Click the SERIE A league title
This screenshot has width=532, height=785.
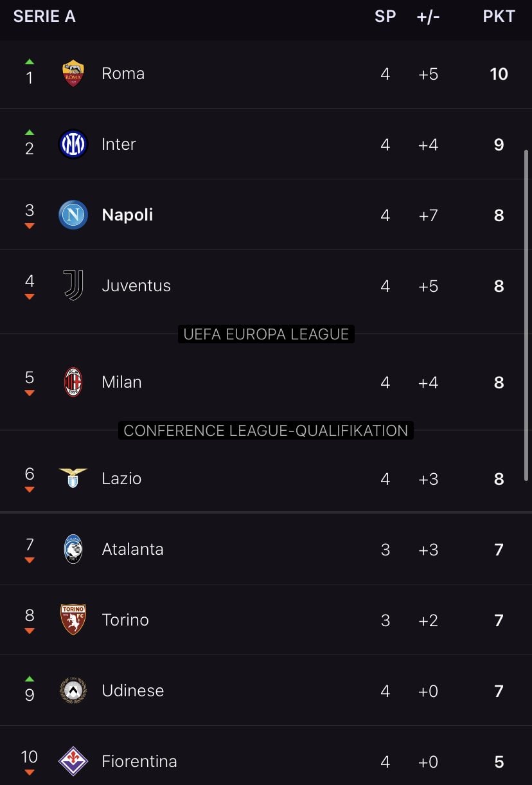44,16
